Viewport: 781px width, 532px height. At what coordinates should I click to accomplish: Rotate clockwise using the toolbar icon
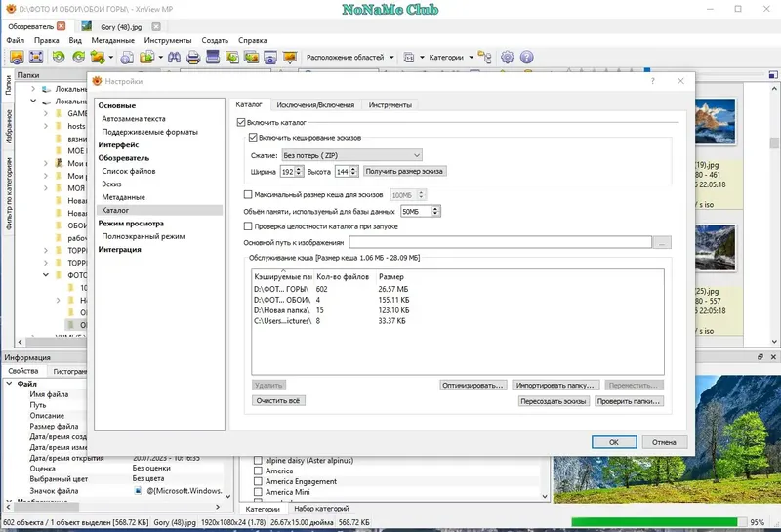[x=79, y=58]
